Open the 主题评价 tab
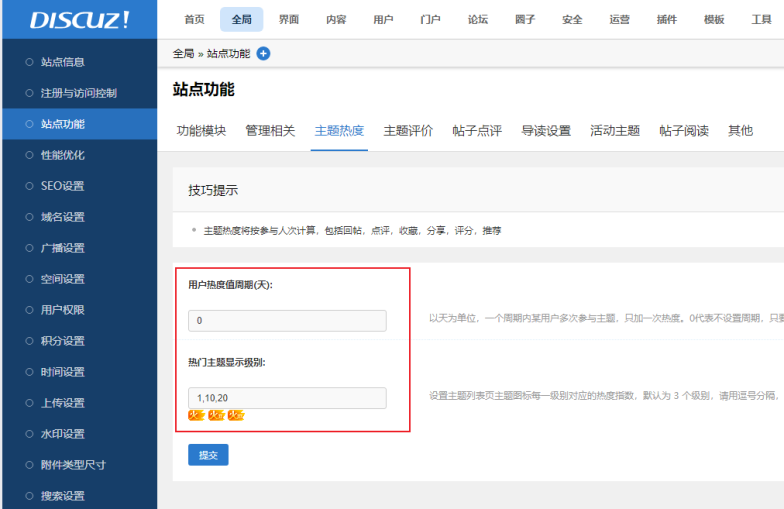This screenshot has width=784, height=509. (408, 131)
